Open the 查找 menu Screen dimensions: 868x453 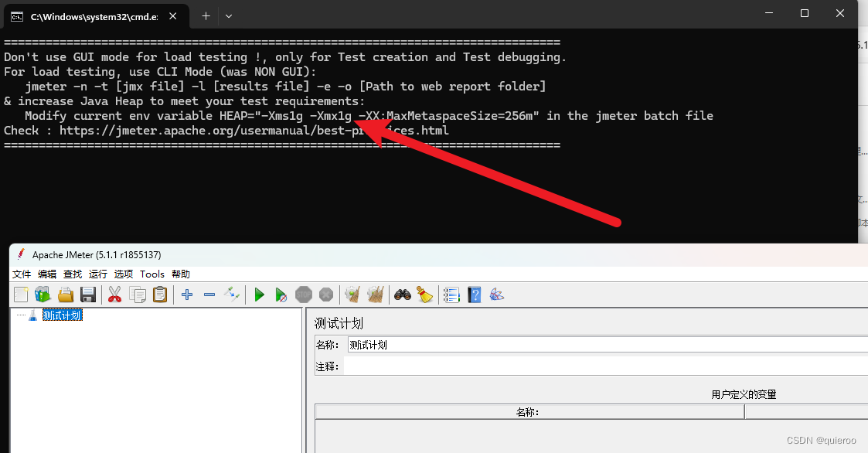click(x=73, y=274)
